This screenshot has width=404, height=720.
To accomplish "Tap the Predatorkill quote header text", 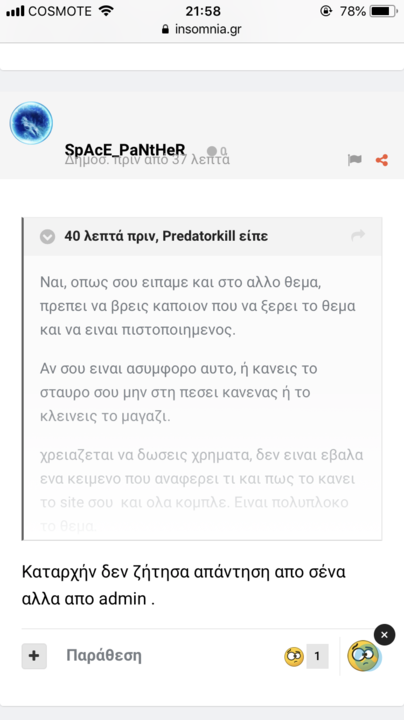I will tap(166, 236).
